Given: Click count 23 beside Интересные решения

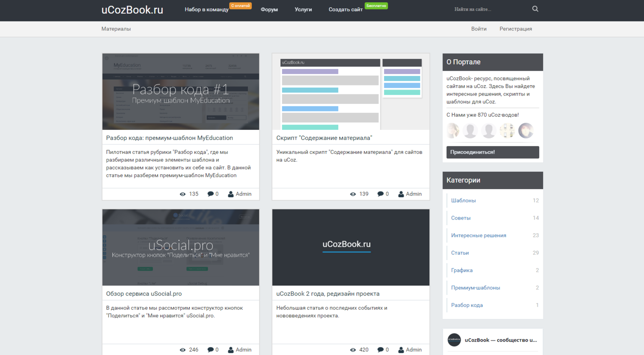Looking at the screenshot, I should (536, 235).
